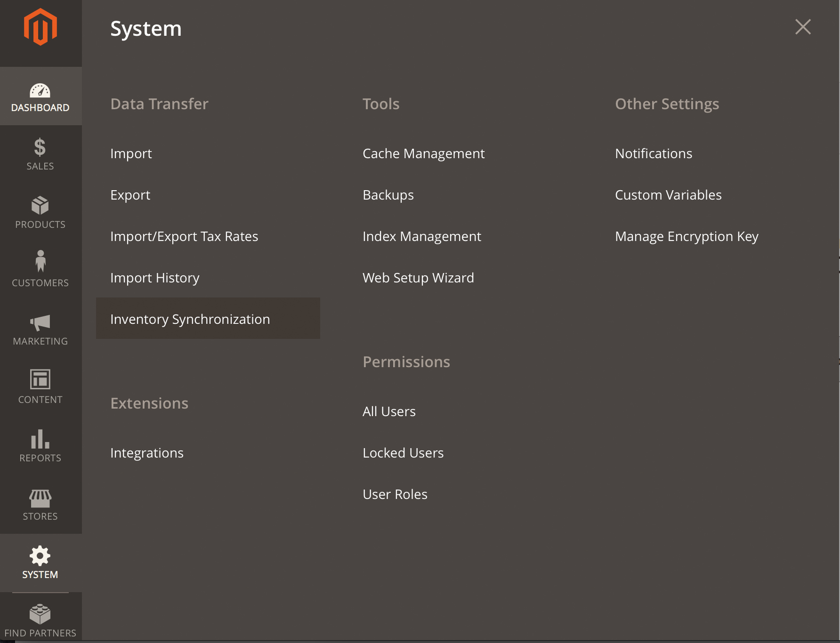840x643 pixels.
Task: Select Inventory Synchronization
Action: tap(208, 319)
